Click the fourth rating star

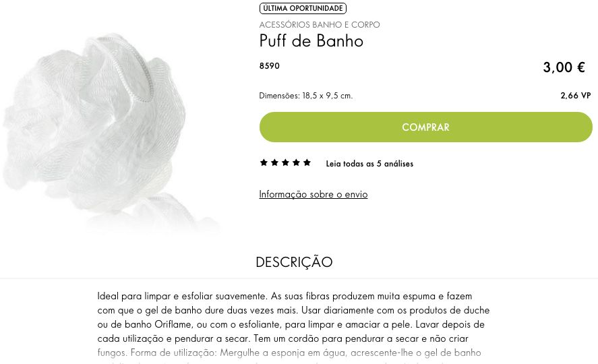coord(296,162)
